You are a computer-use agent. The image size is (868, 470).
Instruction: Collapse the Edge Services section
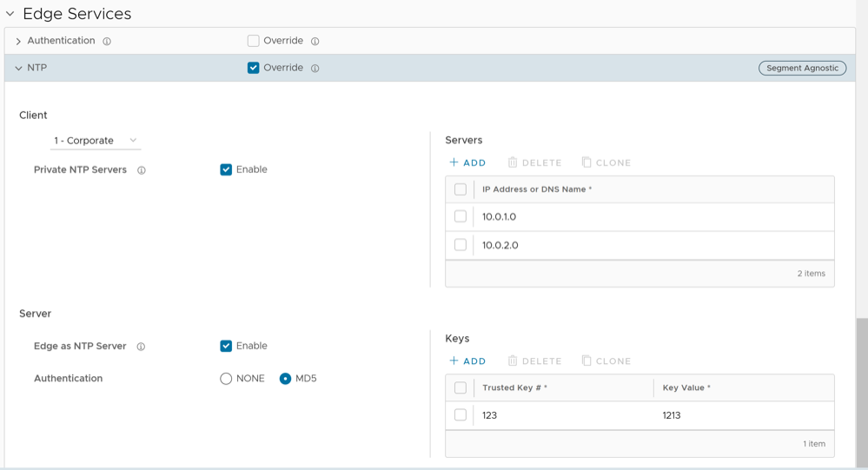(10, 14)
